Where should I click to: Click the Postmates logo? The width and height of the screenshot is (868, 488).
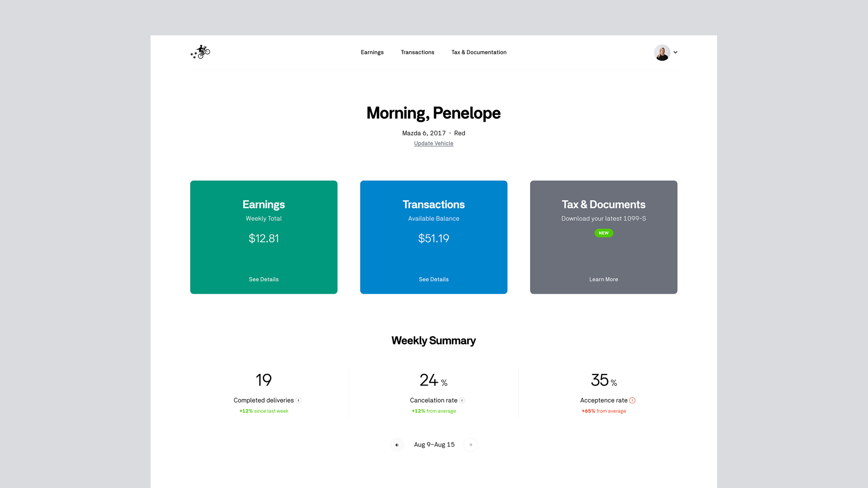pyautogui.click(x=201, y=52)
